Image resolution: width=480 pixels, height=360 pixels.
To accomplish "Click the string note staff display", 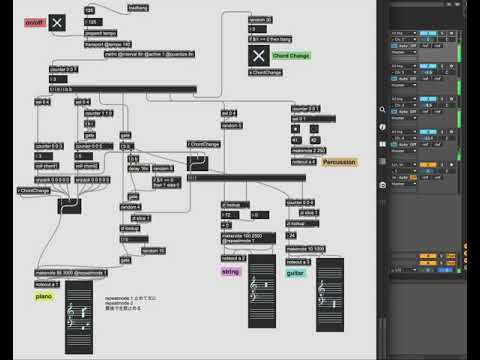I will click(x=262, y=291).
